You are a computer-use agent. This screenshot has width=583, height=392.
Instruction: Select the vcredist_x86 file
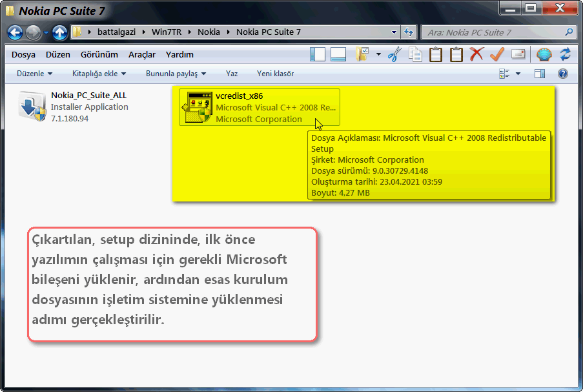[x=259, y=107]
